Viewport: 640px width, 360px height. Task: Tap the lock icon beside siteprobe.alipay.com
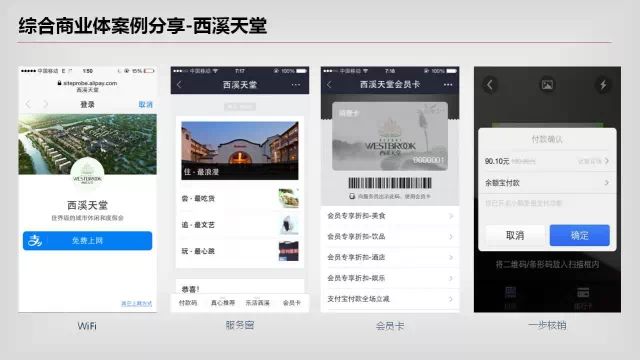(60, 83)
